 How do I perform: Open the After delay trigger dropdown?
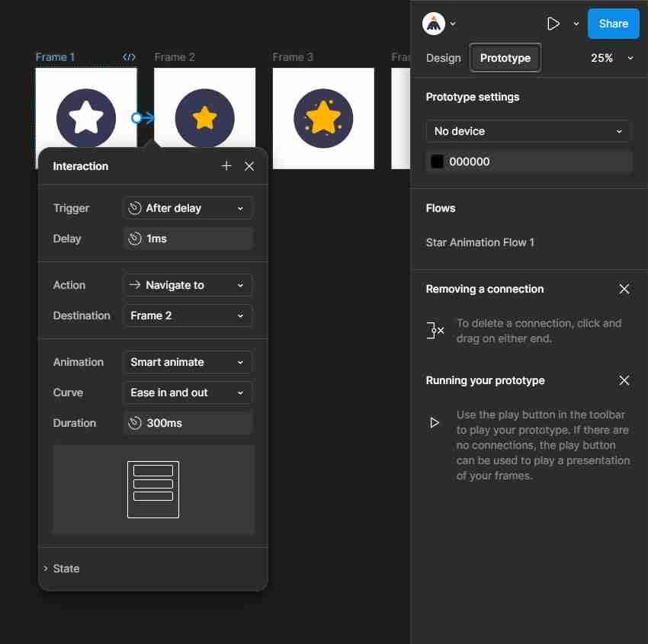tap(188, 208)
